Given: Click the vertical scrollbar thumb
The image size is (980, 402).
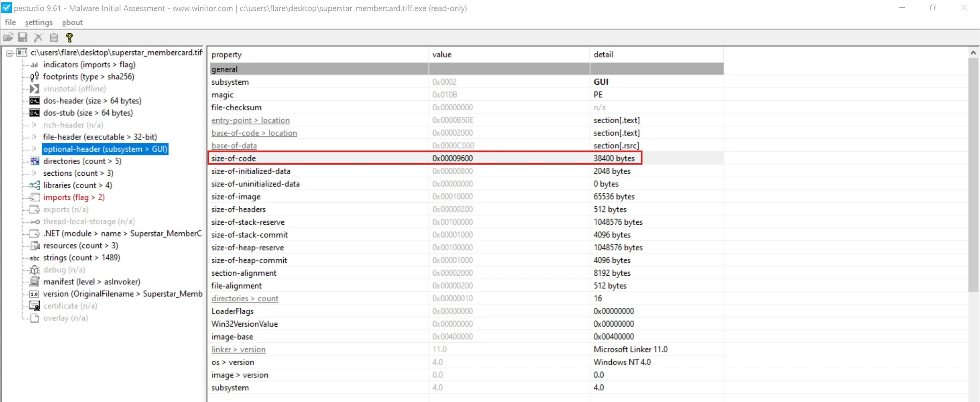Looking at the screenshot, I should (x=973, y=176).
